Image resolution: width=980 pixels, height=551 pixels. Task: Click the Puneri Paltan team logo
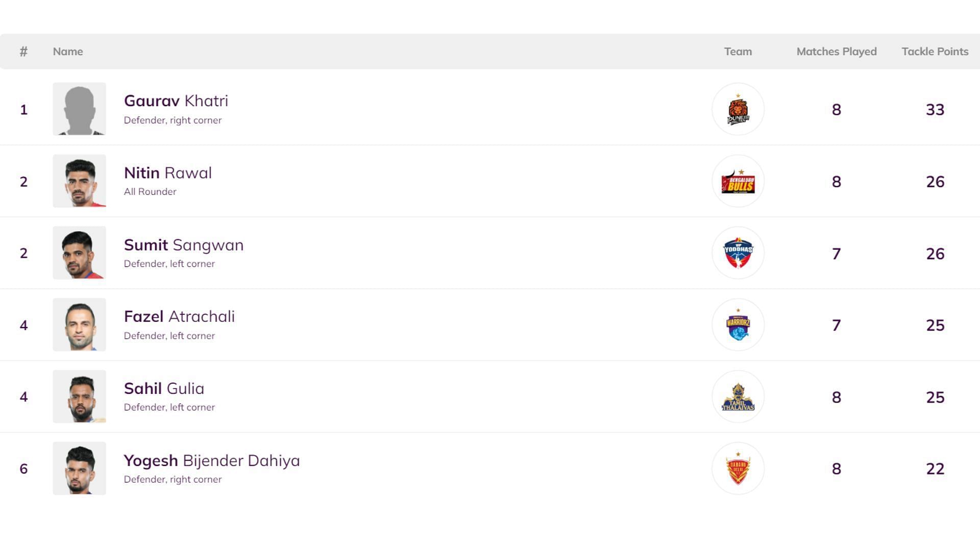738,109
